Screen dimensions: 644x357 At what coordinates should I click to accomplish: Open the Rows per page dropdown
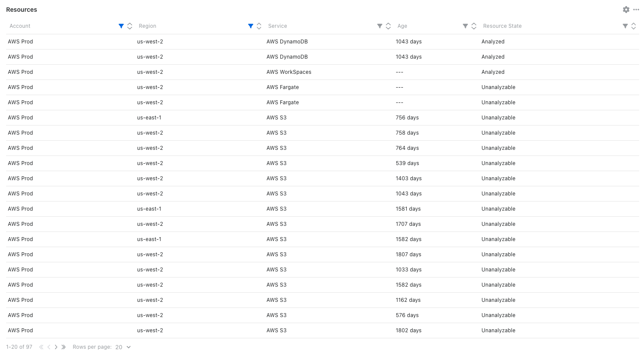[x=123, y=347]
